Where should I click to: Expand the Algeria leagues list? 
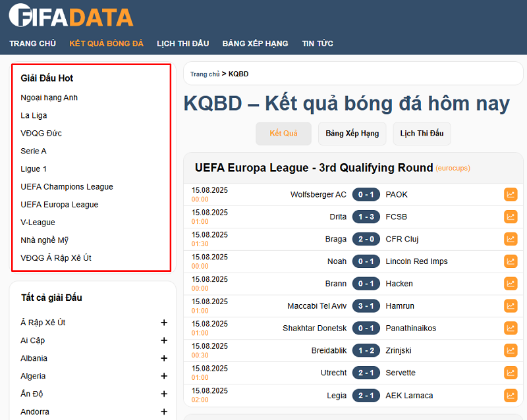click(164, 376)
